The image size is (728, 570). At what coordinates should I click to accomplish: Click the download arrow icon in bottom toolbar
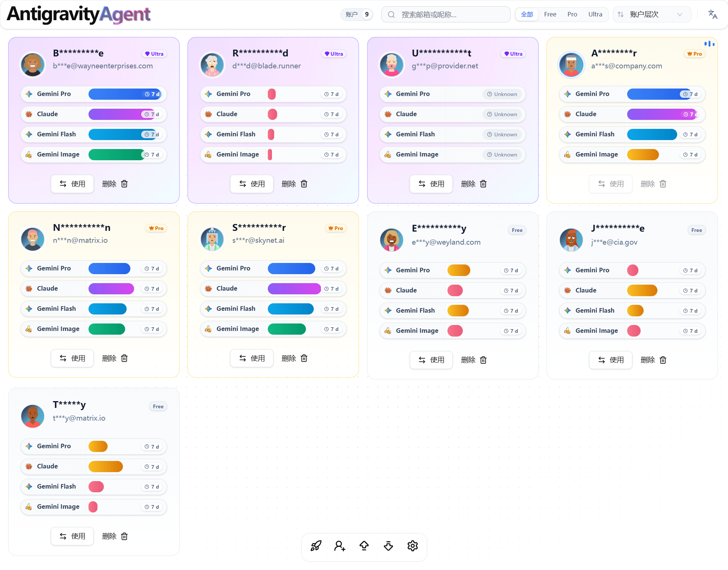(388, 546)
